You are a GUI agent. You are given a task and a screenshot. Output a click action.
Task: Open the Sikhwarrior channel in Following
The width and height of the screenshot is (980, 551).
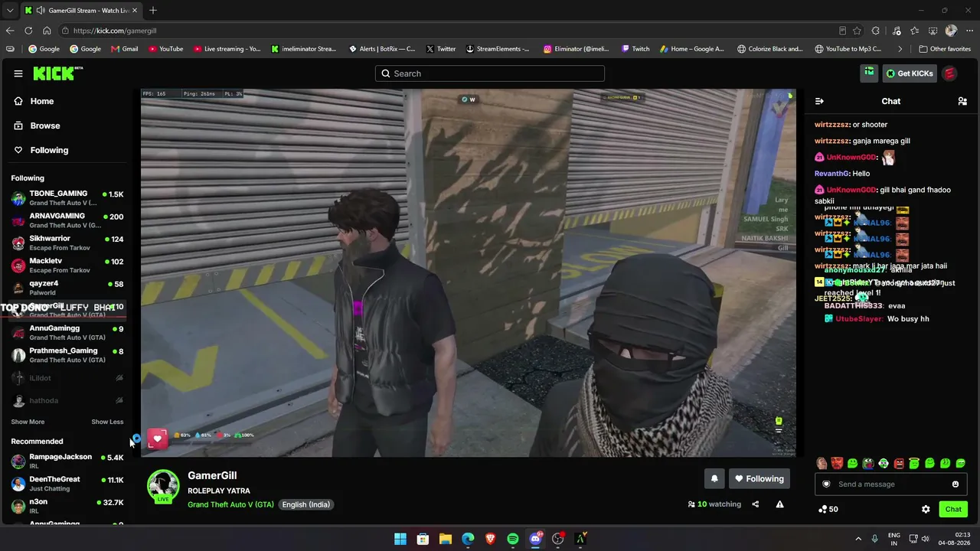[67, 243]
